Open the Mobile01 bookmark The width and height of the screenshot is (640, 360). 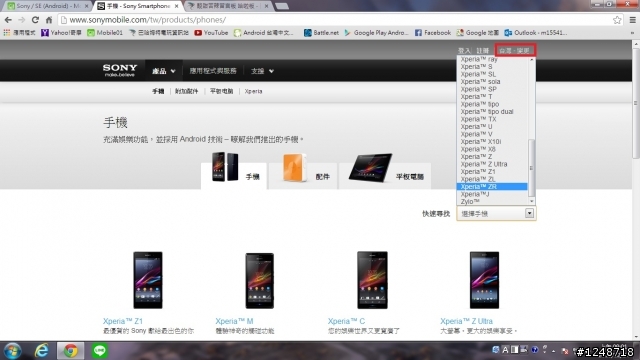[105, 33]
